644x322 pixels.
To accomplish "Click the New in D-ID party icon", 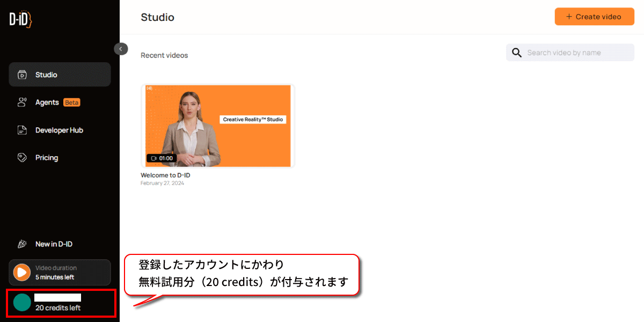I will tap(22, 244).
